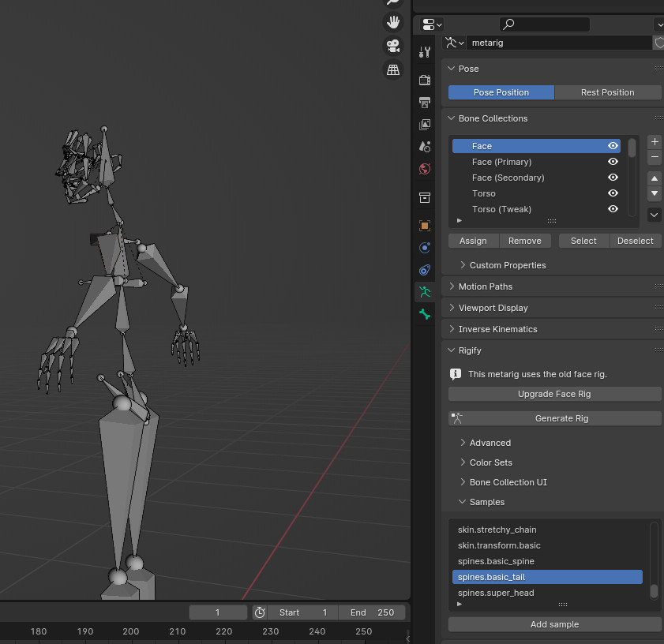Click the camera view icon in viewport
This screenshot has width=664, height=644.
pos(392,46)
